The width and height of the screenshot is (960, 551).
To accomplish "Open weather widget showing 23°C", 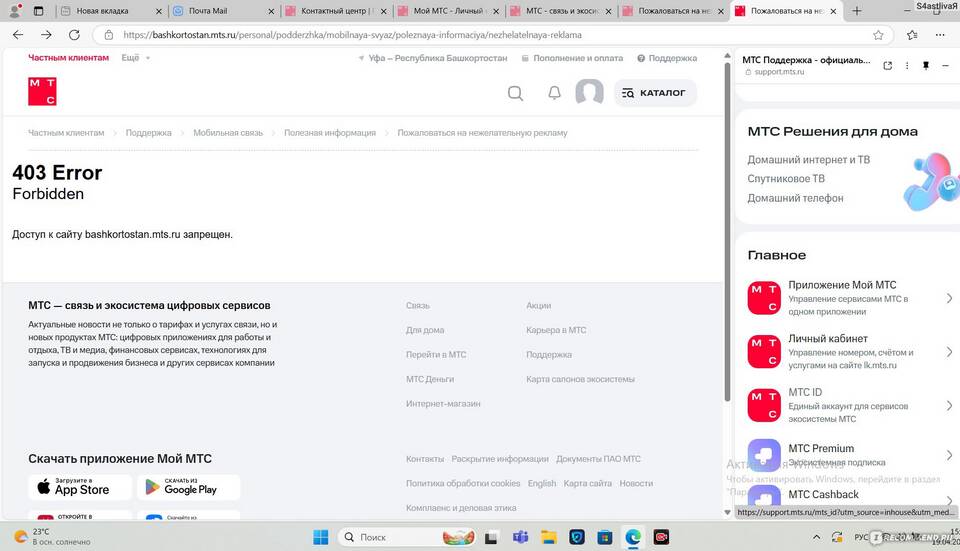I will pyautogui.click(x=53, y=537).
